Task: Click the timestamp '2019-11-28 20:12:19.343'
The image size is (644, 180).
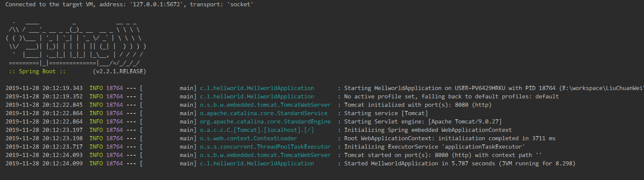Action: click(x=44, y=88)
